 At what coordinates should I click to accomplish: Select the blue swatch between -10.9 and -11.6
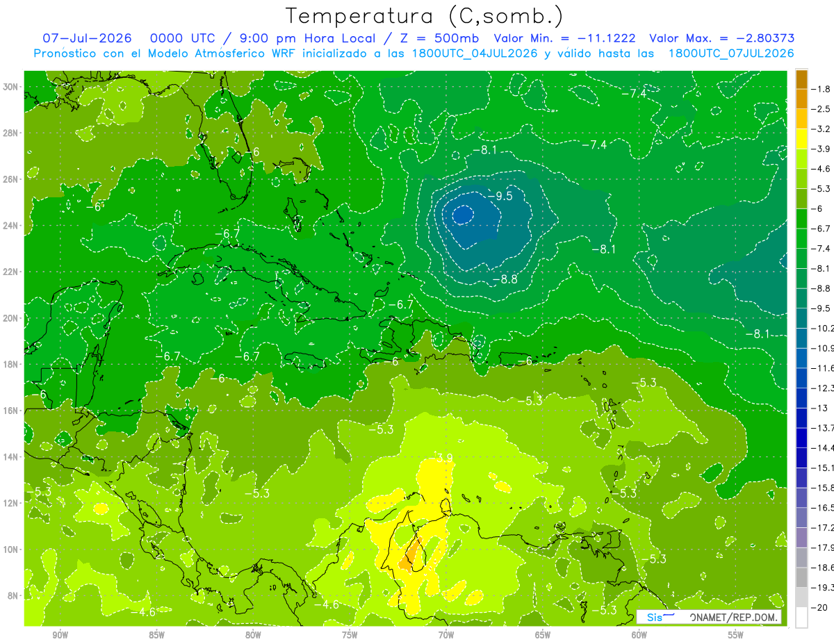(801, 358)
